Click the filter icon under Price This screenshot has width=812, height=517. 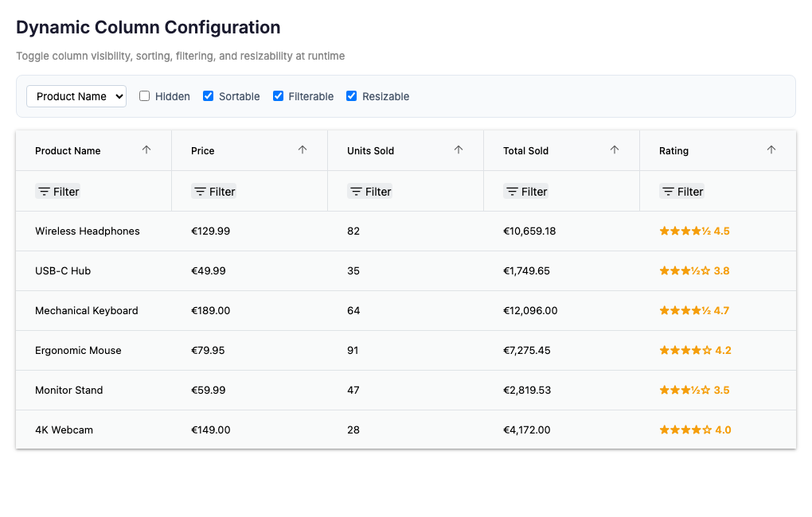coord(201,192)
